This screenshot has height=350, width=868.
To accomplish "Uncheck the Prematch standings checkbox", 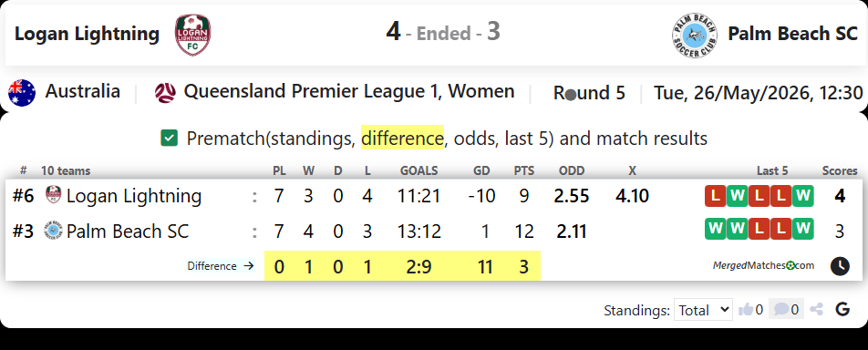I will point(169,138).
